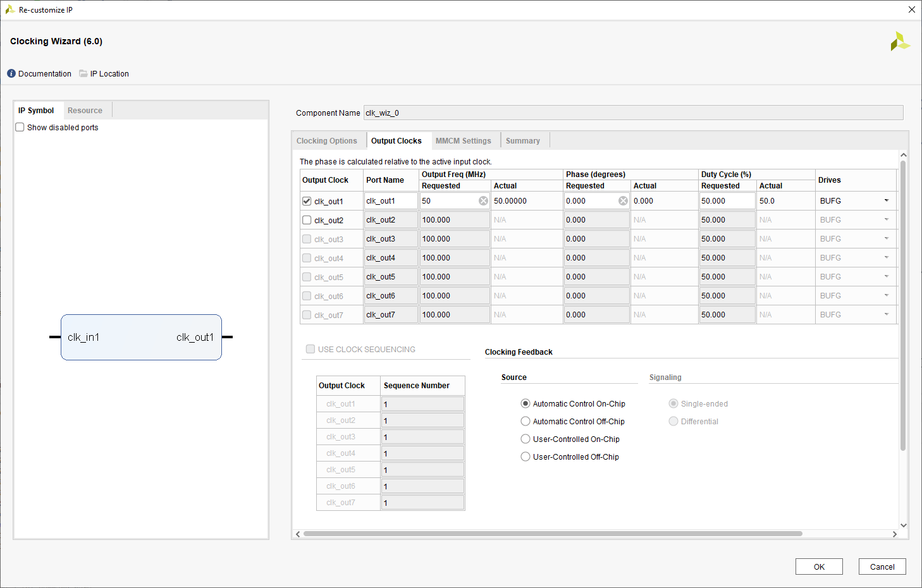Viewport: 922px width, 588px height.
Task: Clear the clk_out1 requested frequency field
Action: point(483,201)
